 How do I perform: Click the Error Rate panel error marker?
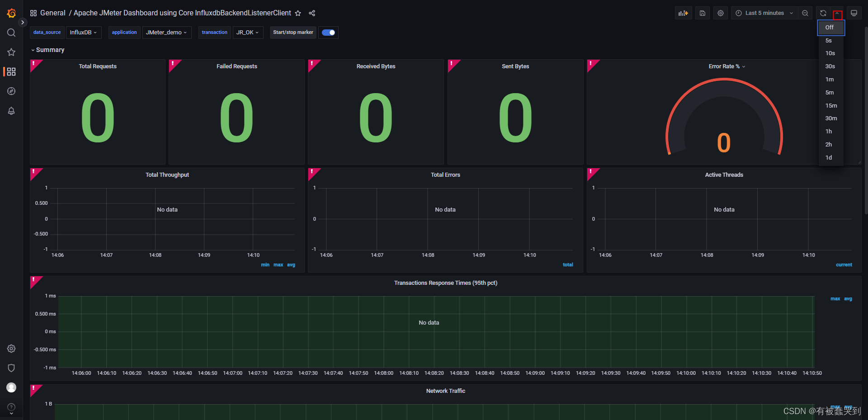click(x=591, y=64)
